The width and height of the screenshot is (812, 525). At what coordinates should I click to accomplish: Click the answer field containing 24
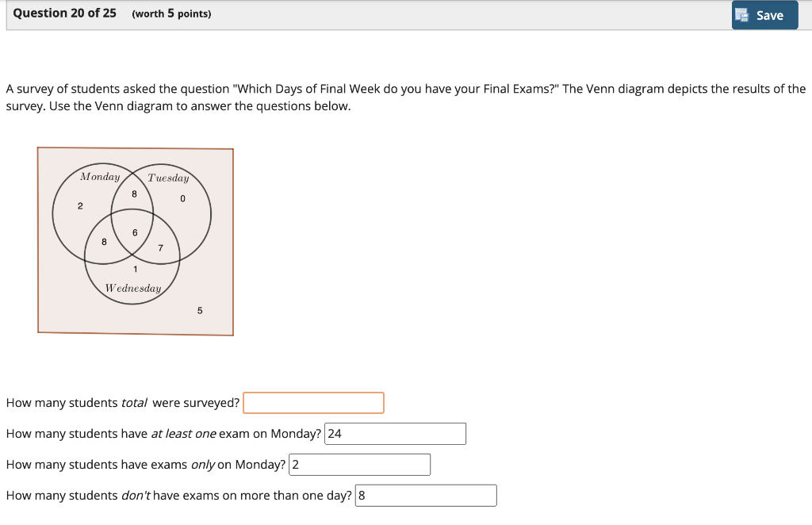click(x=394, y=433)
